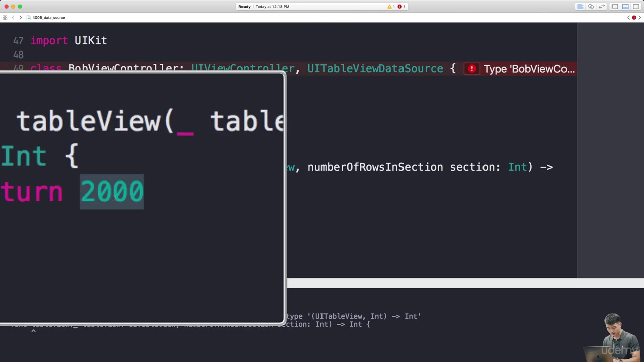Click the red error icon on line 49
Viewport: 644px width, 362px height.
(472, 69)
